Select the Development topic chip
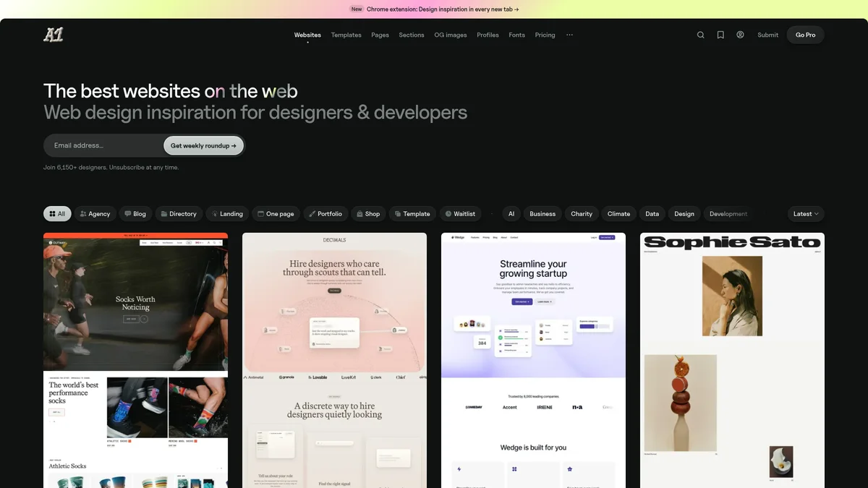868x488 pixels. click(728, 214)
